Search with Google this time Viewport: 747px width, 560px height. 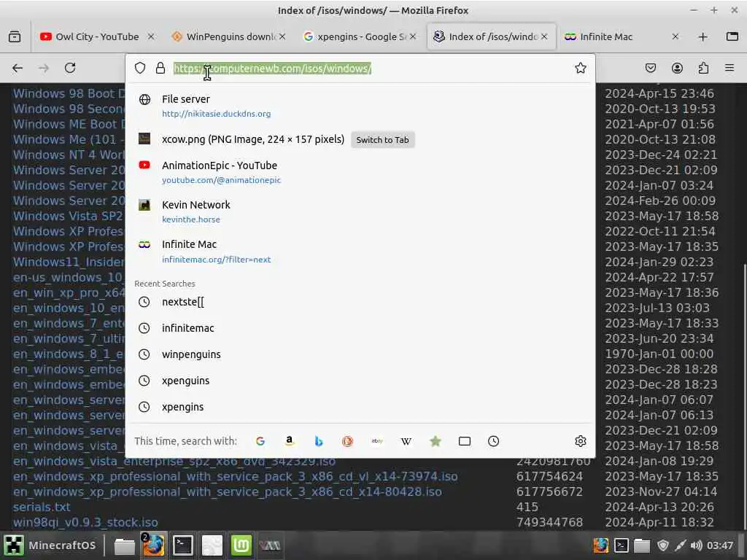coord(260,441)
